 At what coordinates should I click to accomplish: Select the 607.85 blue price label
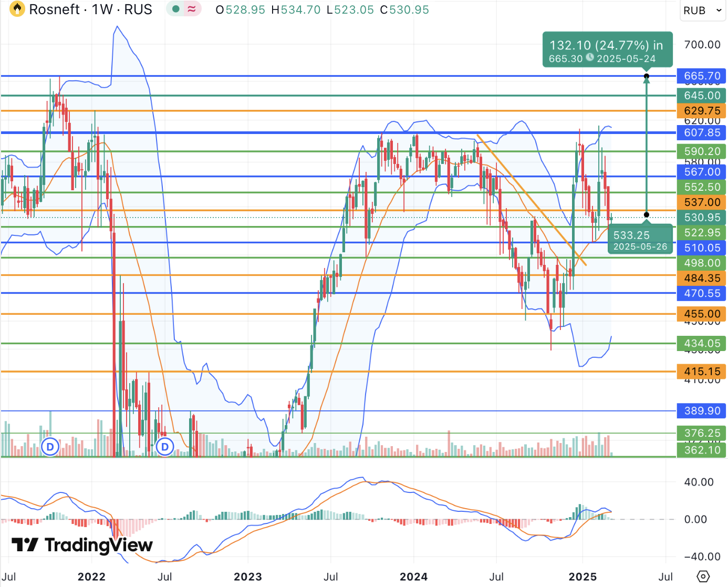pyautogui.click(x=702, y=133)
